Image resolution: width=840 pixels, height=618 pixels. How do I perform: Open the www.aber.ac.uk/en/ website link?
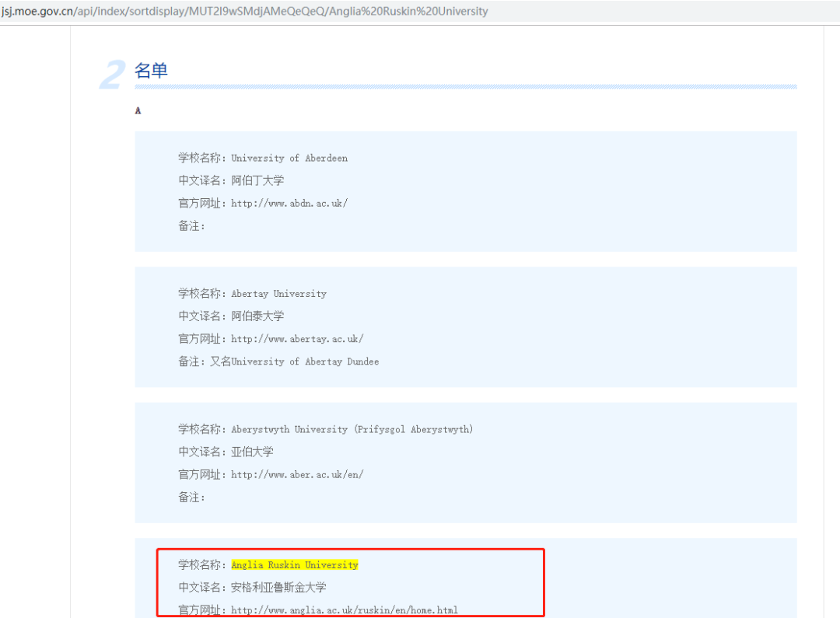point(296,474)
